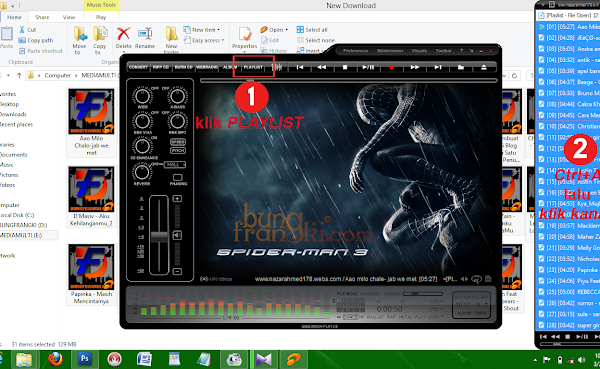Decrease volume with minus button
This screenshot has width=600, height=369.
pyautogui.click(x=177, y=271)
